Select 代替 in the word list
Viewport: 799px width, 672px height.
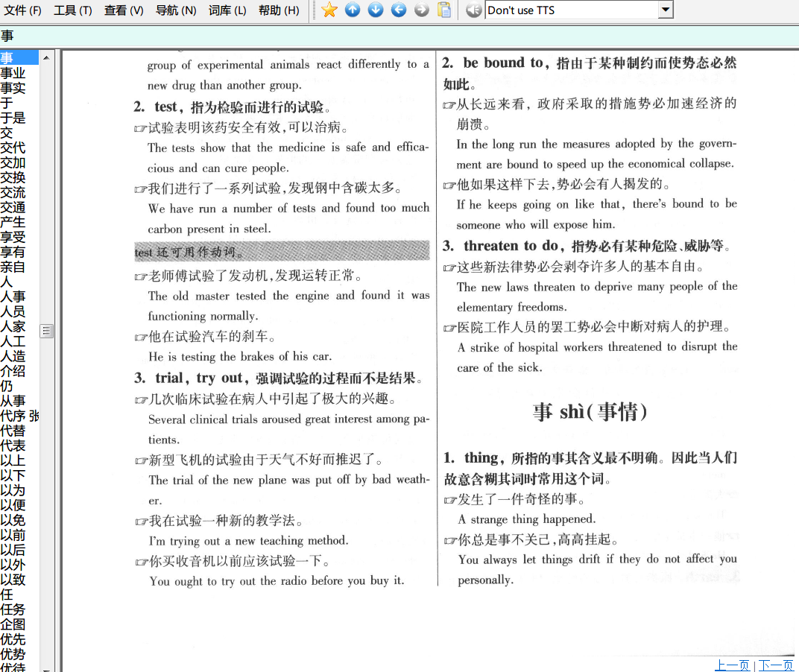[13, 431]
